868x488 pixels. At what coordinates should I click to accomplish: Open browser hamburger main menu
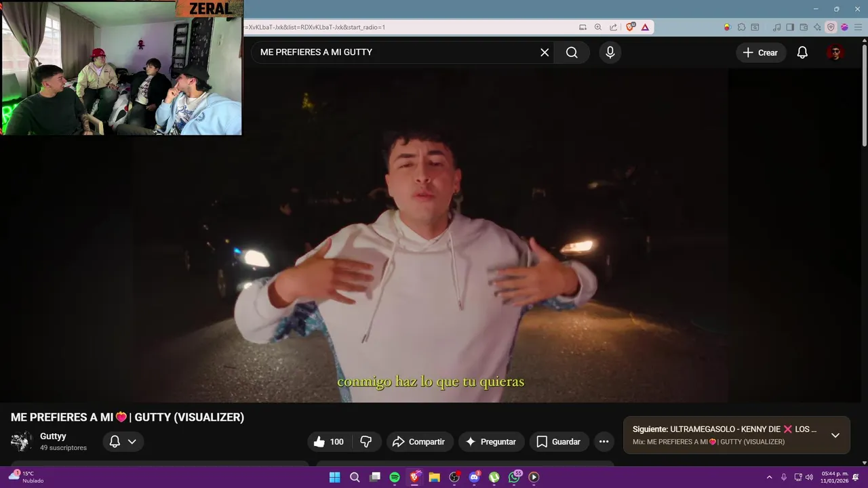(858, 27)
